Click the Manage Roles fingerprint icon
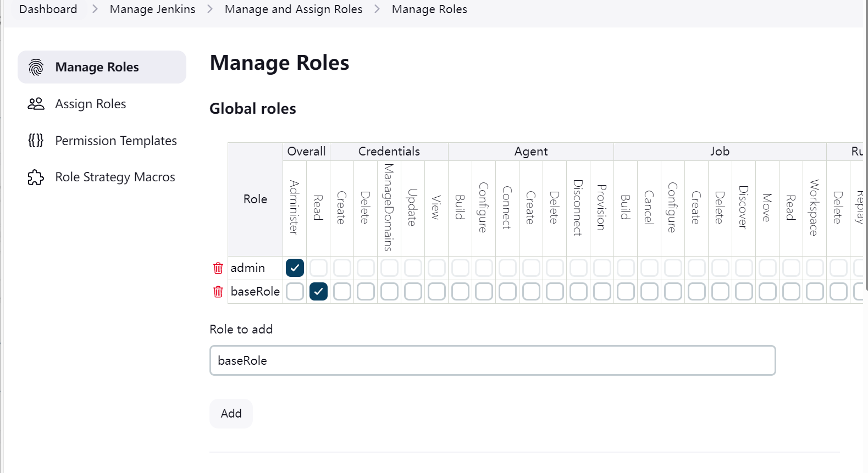This screenshot has width=868, height=473. [36, 67]
